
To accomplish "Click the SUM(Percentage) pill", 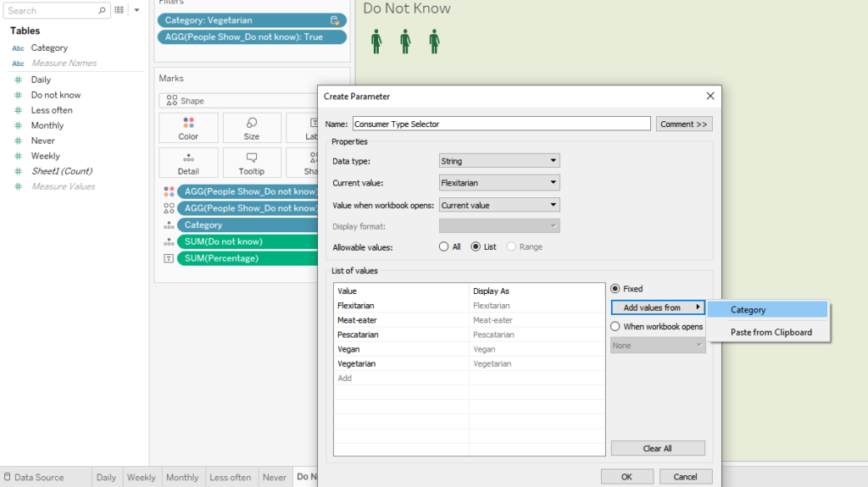I will pos(248,258).
